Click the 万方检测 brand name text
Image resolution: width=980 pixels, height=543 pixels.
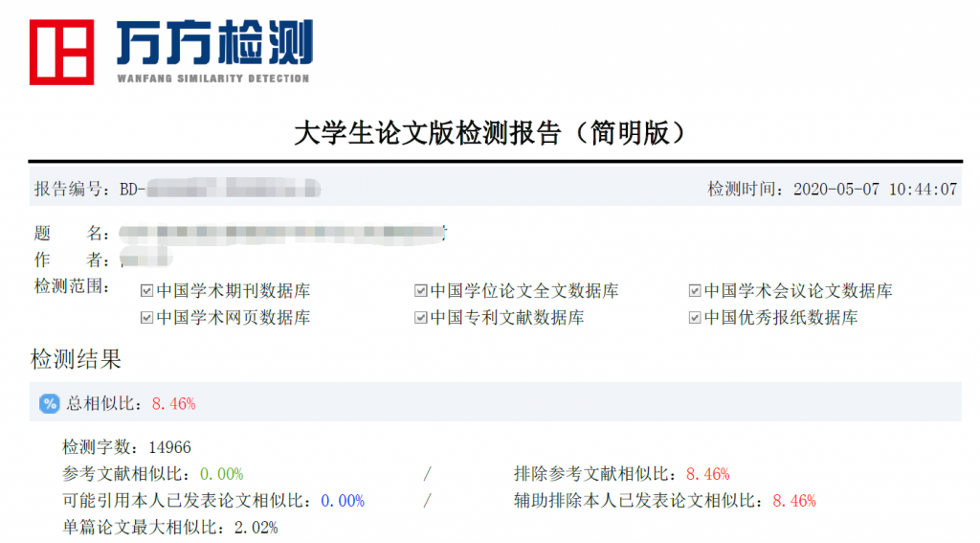pyautogui.click(x=213, y=43)
